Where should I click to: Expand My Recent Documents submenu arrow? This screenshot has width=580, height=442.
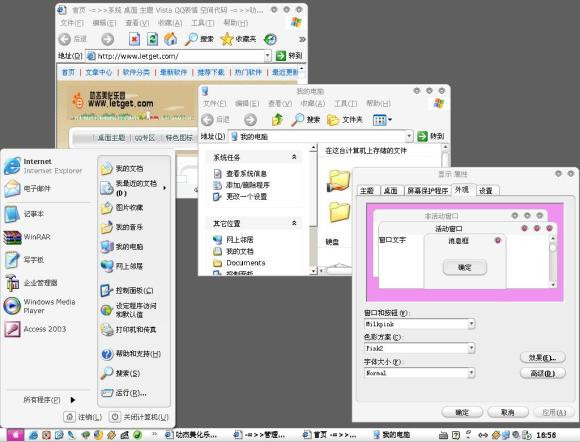[x=165, y=188]
